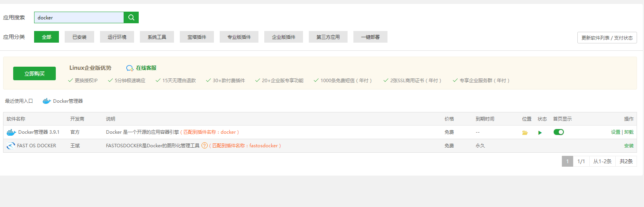Click 卸载 for Docker管理器
The width and height of the screenshot is (644, 207).
(x=629, y=132)
